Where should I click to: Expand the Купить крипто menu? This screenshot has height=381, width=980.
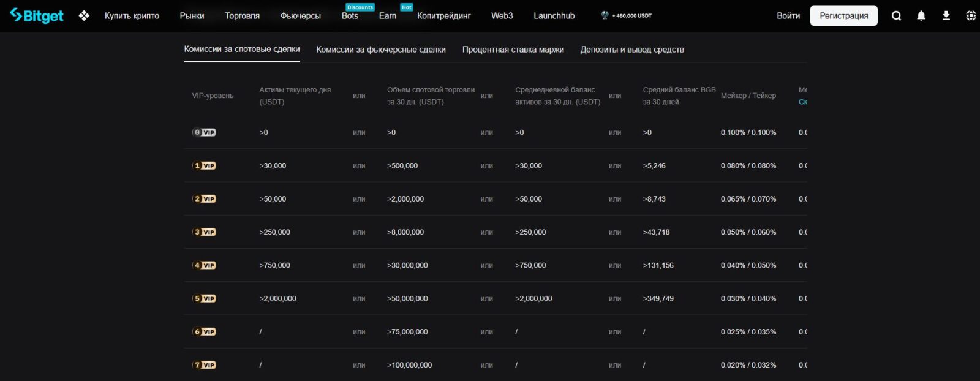tap(132, 16)
